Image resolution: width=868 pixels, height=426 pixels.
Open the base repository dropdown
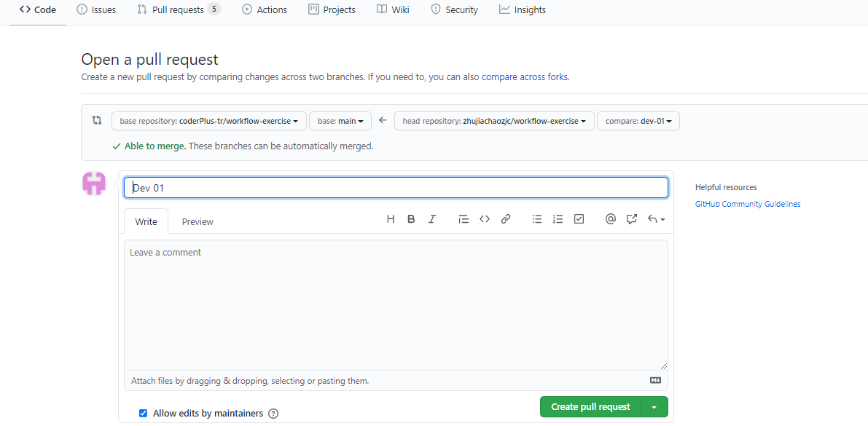point(208,121)
